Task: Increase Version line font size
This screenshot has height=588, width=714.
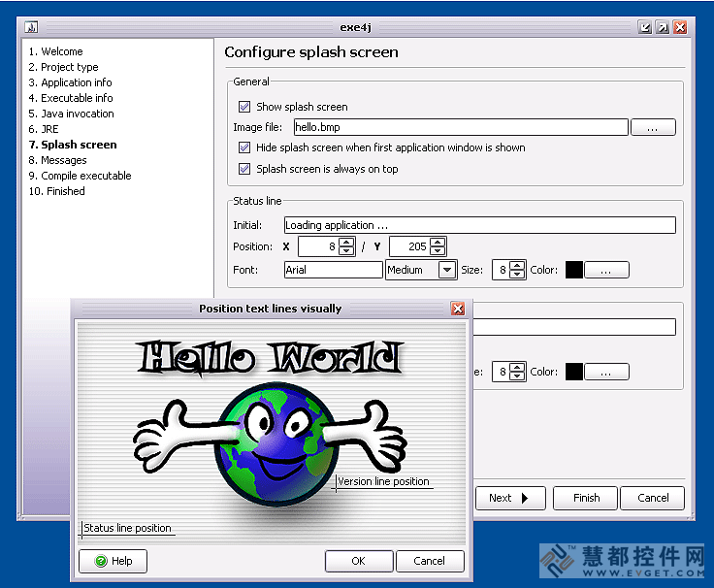Action: pyautogui.click(x=517, y=368)
